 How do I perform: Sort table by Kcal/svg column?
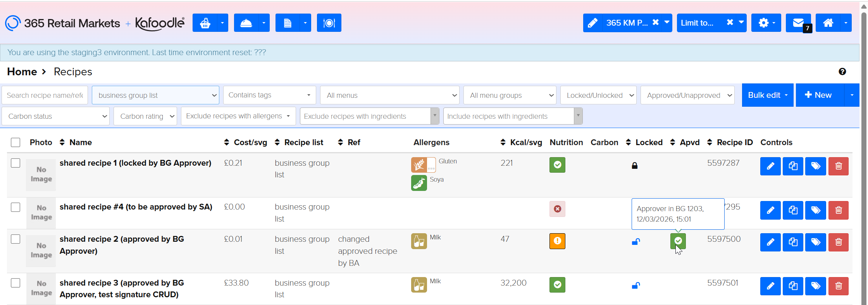[x=521, y=142]
